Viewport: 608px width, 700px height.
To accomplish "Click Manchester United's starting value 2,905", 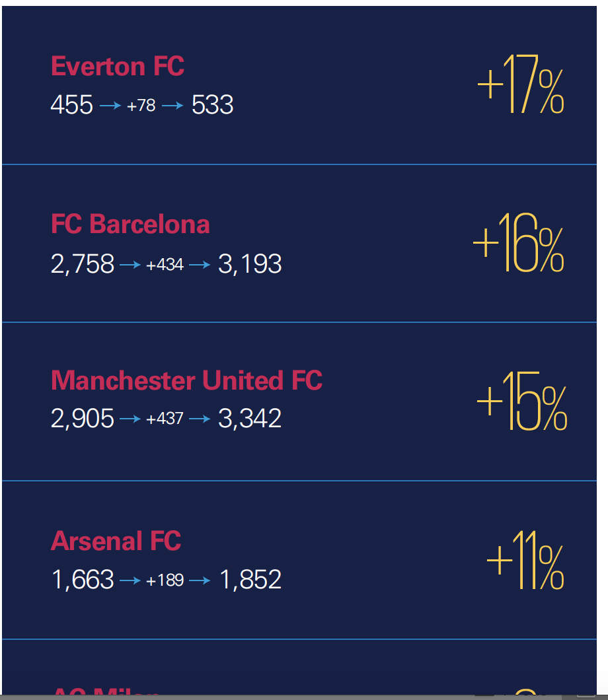I will pyautogui.click(x=82, y=418).
